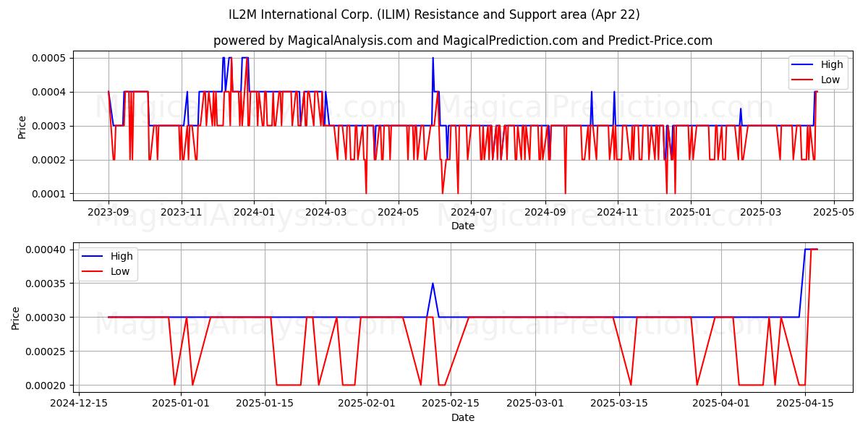Click the 2025-03 tick label
The height and width of the screenshot is (434, 868).
point(760,212)
